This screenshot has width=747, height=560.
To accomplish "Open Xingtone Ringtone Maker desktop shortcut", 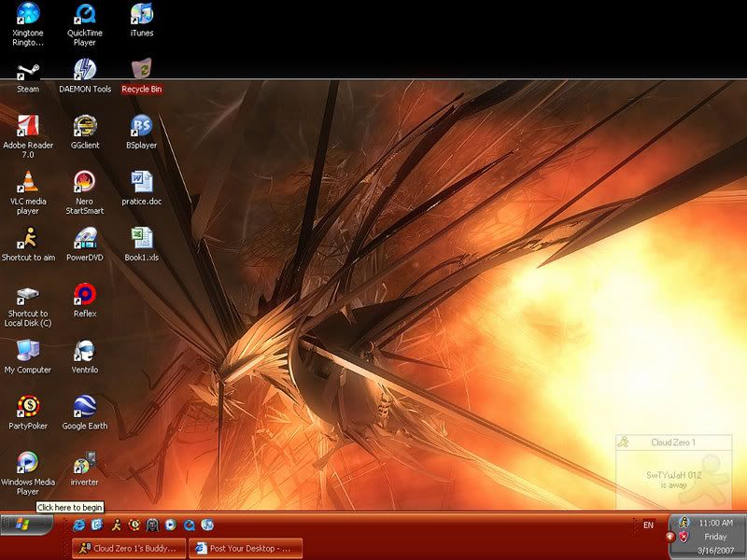I will pyautogui.click(x=28, y=24).
